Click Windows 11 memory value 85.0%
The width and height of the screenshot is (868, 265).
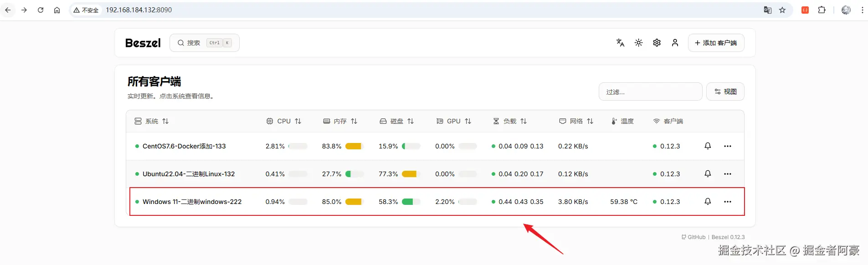332,202
